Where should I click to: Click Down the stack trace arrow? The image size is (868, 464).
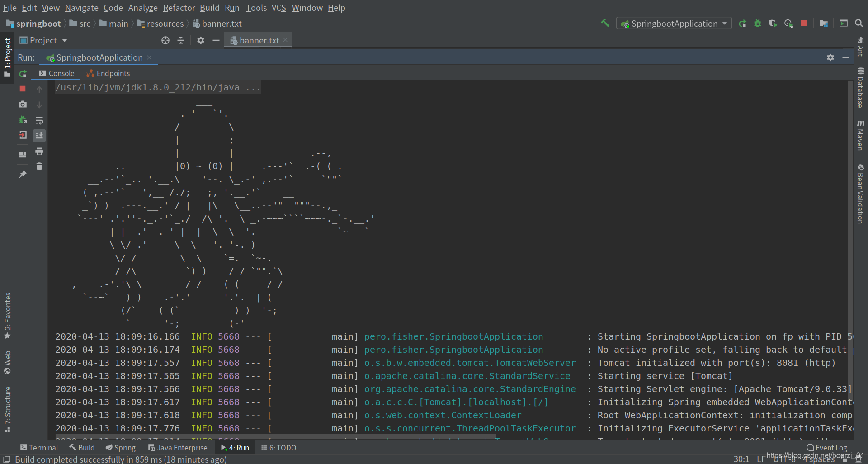point(39,105)
